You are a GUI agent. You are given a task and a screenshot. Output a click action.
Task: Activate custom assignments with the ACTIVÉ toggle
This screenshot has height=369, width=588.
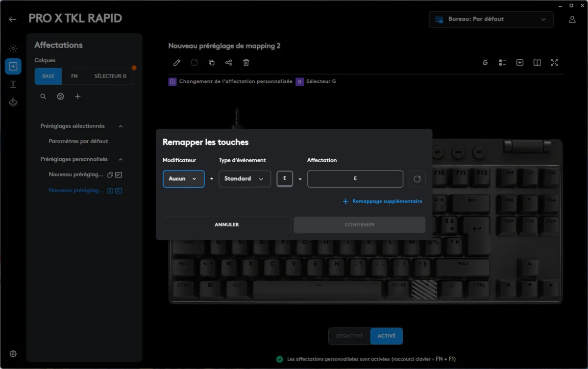point(387,336)
